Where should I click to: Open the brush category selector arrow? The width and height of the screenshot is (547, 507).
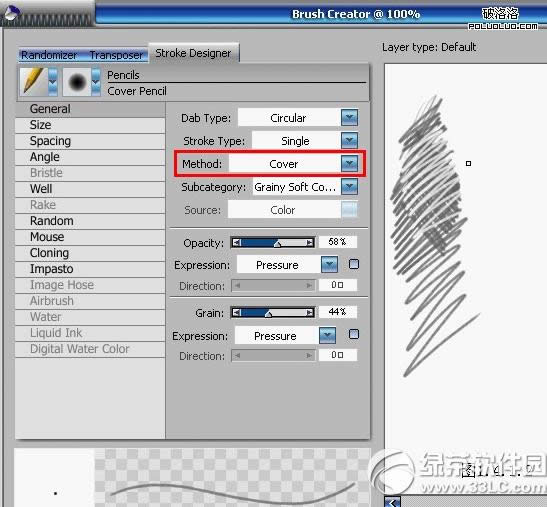[53, 82]
